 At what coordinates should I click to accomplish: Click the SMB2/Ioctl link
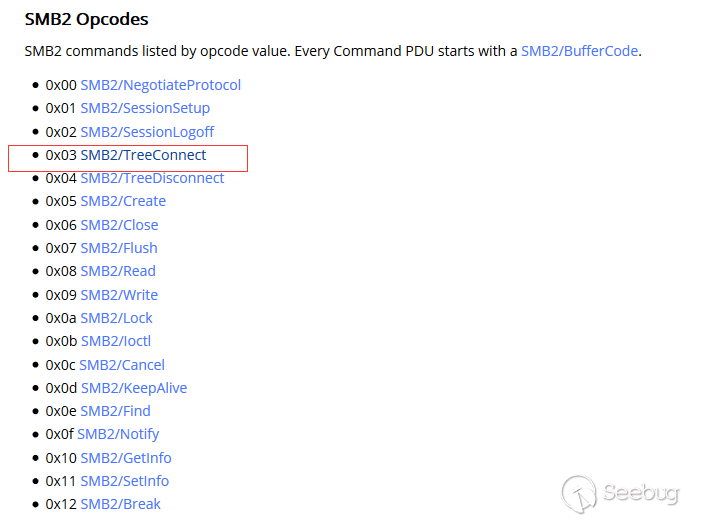click(116, 341)
